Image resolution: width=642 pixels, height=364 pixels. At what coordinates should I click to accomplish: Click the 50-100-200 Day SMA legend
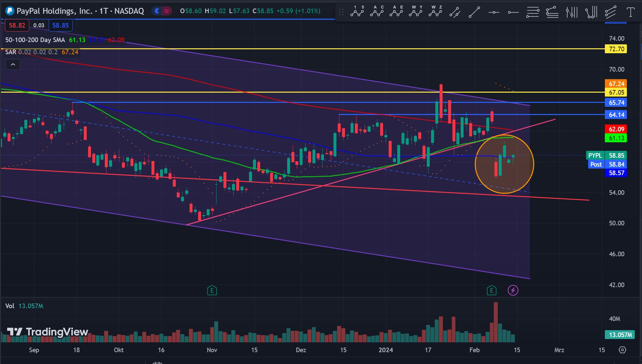(x=35, y=40)
